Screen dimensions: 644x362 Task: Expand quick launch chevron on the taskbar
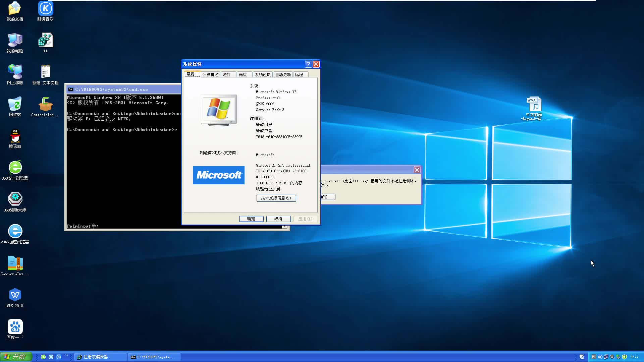[x=66, y=355]
